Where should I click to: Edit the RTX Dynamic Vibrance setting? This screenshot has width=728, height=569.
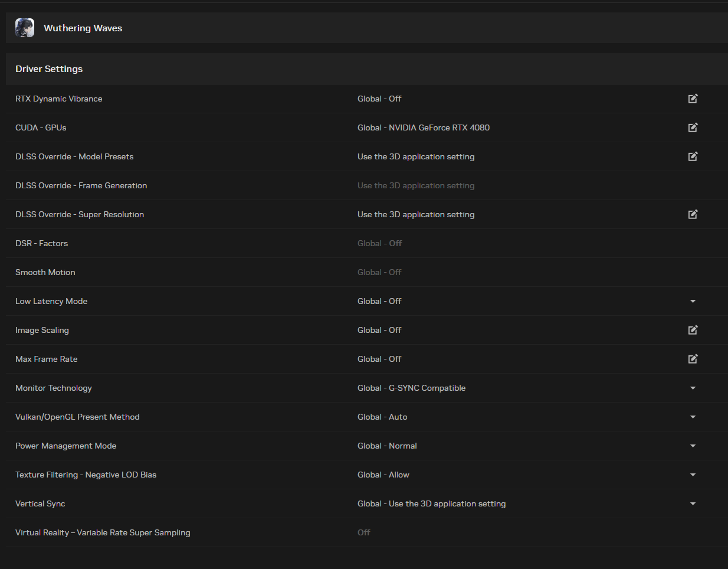pyautogui.click(x=693, y=99)
